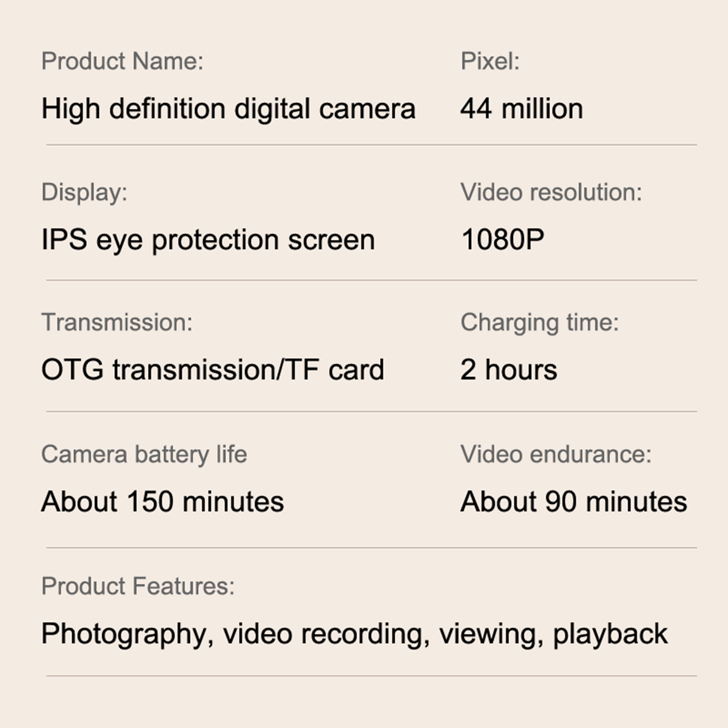Click the divider line below "44 million"
728x728 pixels.
tap(371, 145)
